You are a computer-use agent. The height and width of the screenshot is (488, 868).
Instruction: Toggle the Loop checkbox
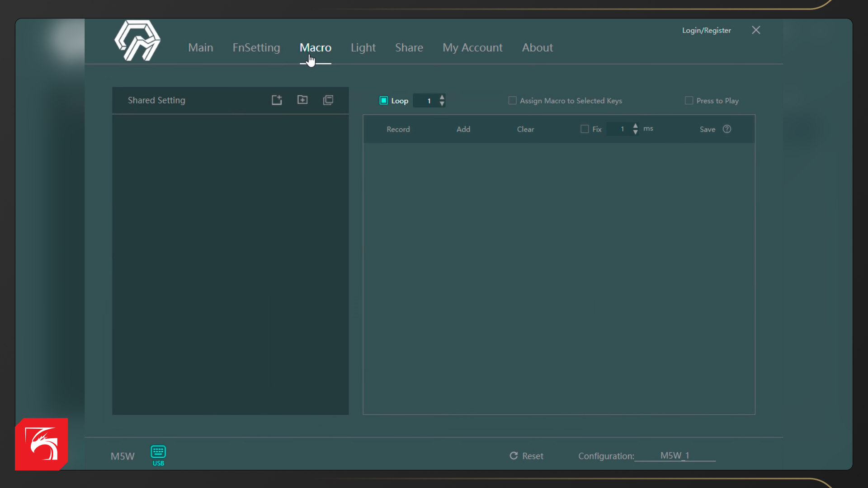(383, 100)
